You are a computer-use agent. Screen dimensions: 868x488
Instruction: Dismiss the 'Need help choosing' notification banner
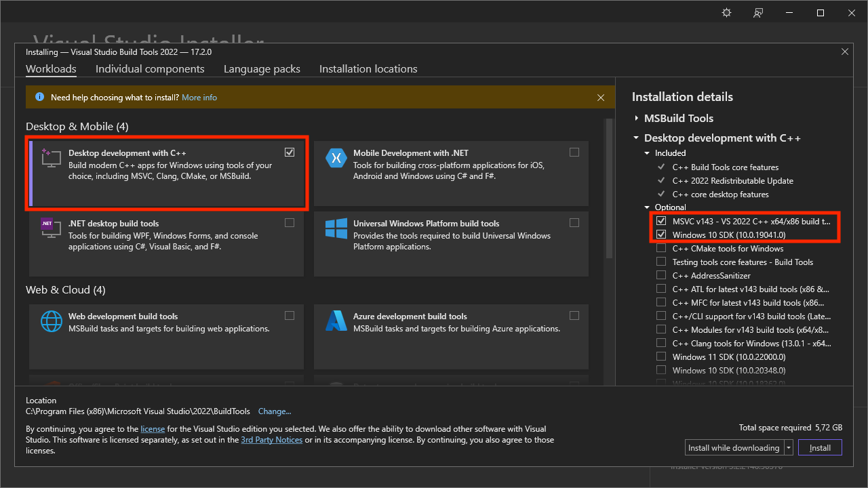(x=601, y=97)
